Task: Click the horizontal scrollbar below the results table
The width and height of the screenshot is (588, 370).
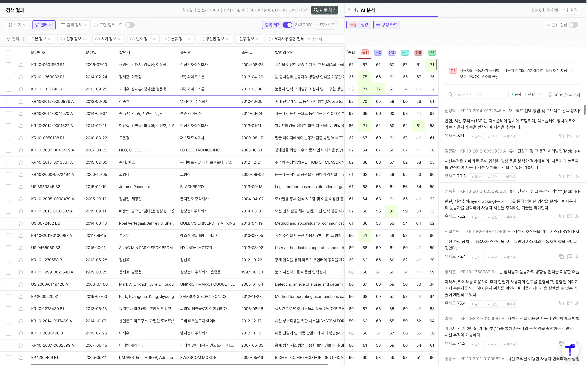Action: (179, 365)
